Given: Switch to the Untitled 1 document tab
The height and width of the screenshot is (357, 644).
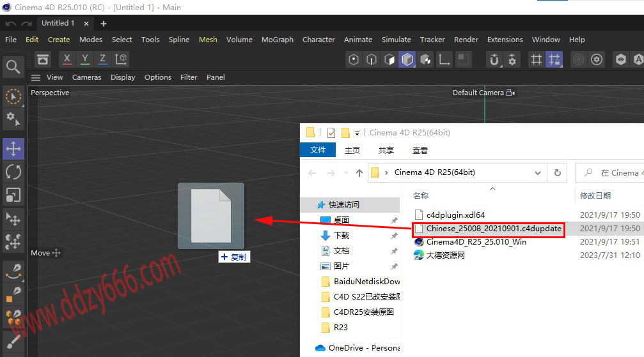Looking at the screenshot, I should [58, 24].
